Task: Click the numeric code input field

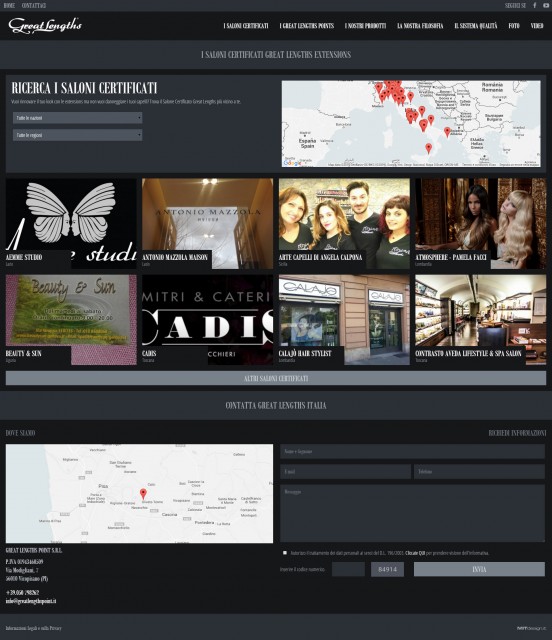Action: pyautogui.click(x=348, y=569)
